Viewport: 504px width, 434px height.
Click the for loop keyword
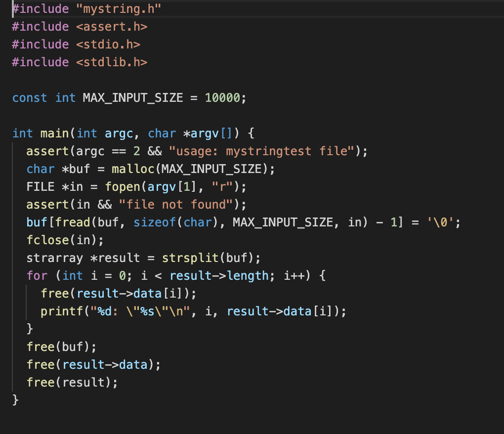[x=37, y=275]
